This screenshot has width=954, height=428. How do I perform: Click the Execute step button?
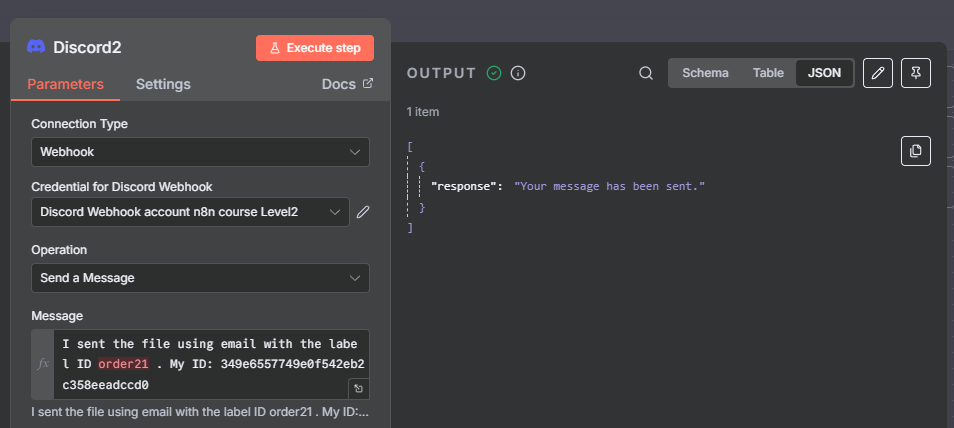click(x=315, y=48)
